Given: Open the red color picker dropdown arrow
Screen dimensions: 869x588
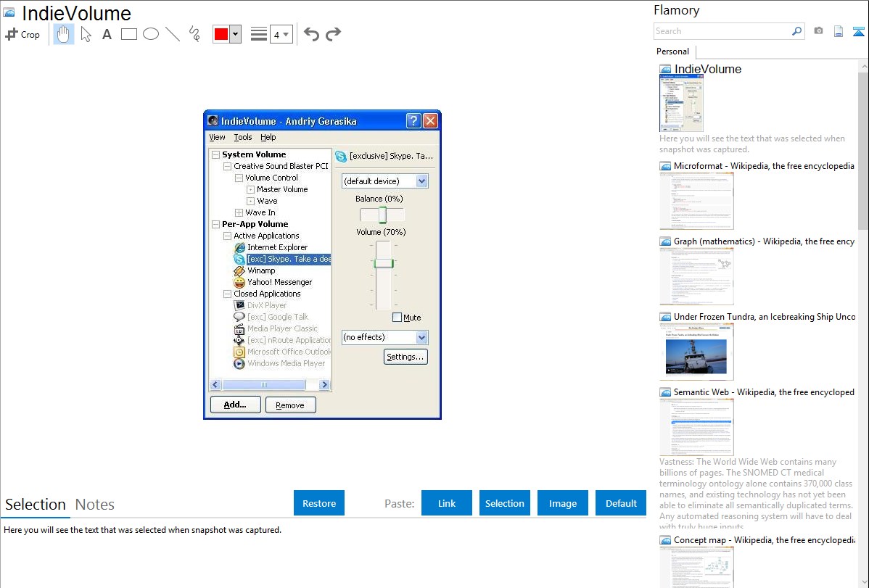Looking at the screenshot, I should click(x=235, y=34).
